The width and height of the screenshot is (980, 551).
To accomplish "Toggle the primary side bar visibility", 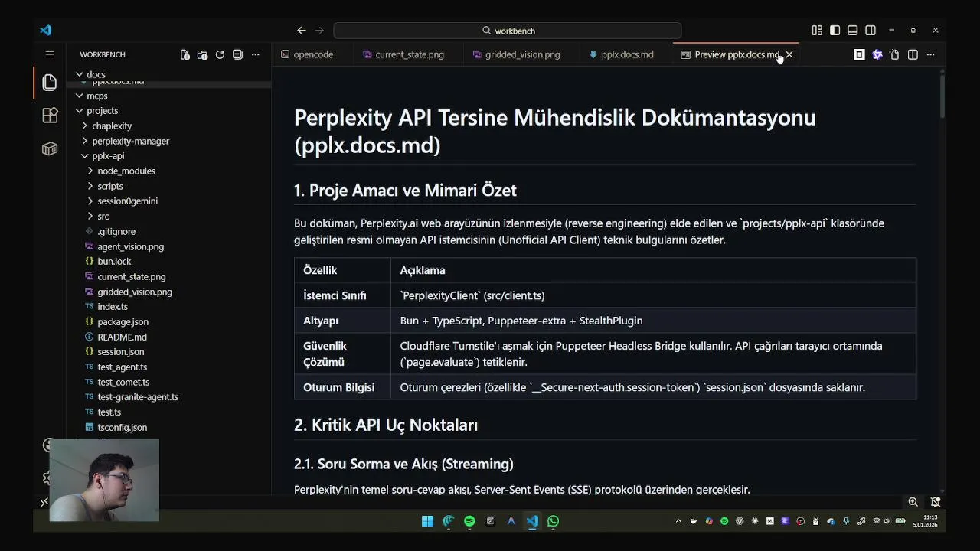I will (835, 31).
